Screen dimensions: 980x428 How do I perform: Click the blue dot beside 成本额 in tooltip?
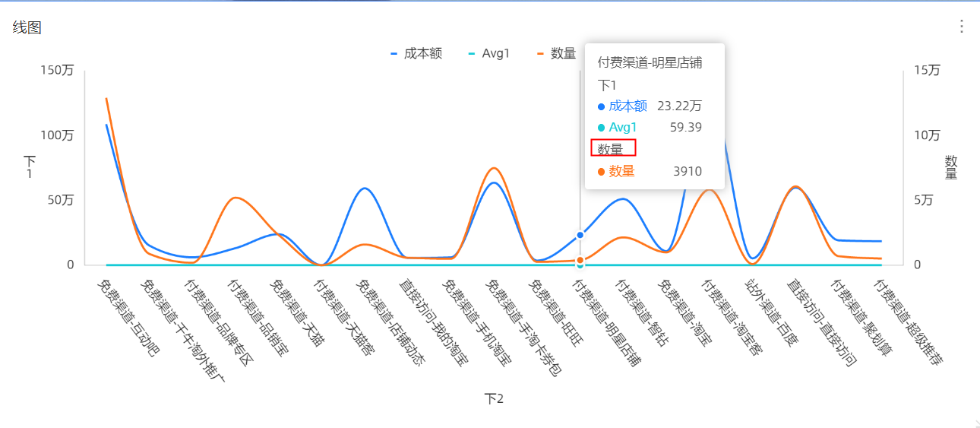point(602,106)
